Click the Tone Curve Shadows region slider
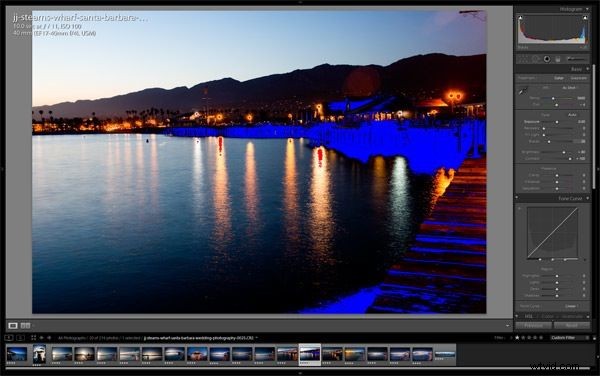This screenshot has width=600, height=376. coord(557,295)
